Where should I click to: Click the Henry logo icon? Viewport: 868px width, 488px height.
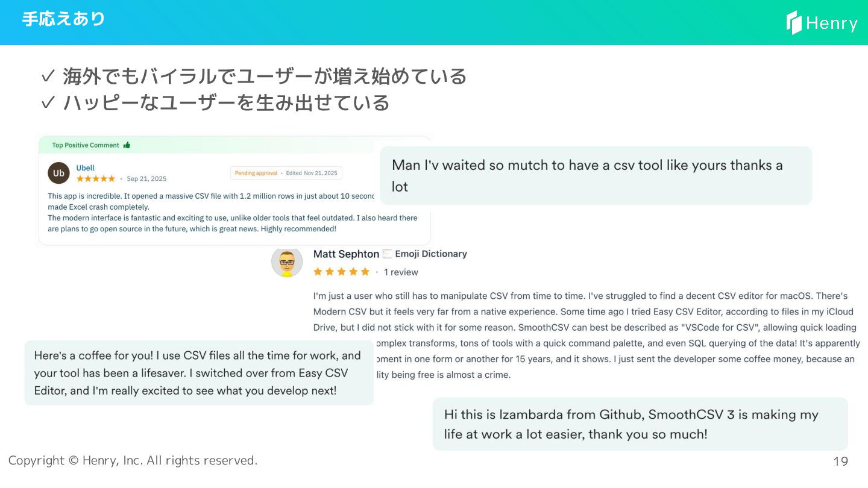click(794, 23)
